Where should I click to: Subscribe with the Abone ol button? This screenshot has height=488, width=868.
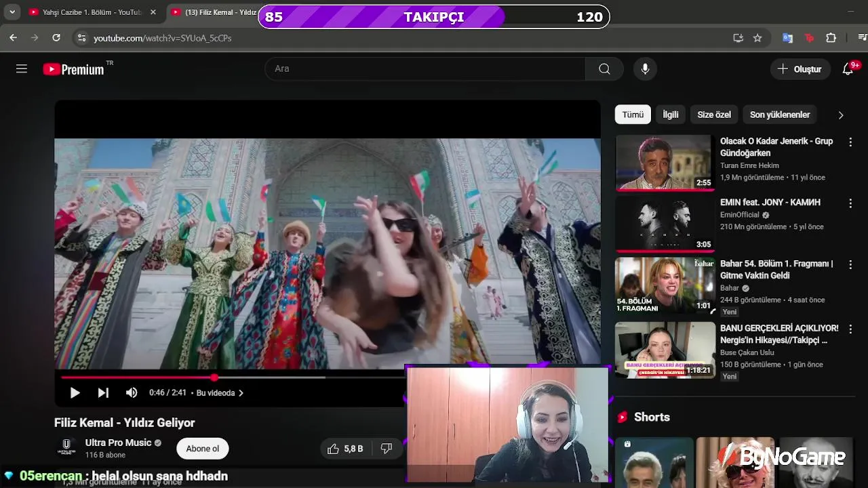tap(203, 449)
